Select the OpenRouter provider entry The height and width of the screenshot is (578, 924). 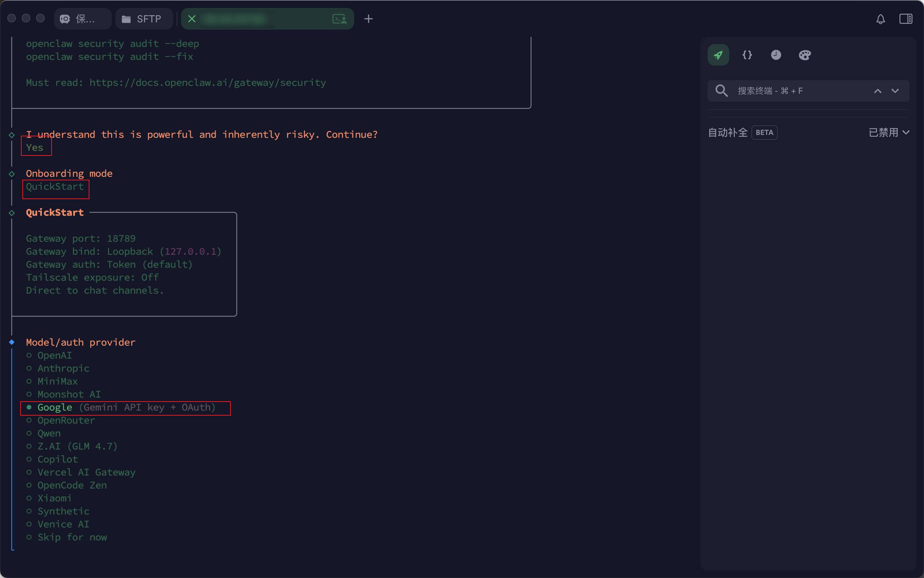point(66,420)
